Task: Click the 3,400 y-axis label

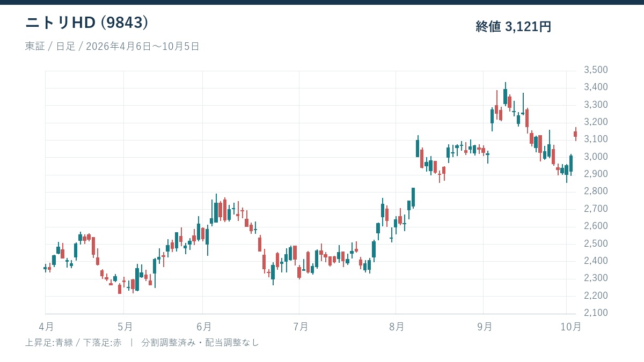Action: point(596,87)
